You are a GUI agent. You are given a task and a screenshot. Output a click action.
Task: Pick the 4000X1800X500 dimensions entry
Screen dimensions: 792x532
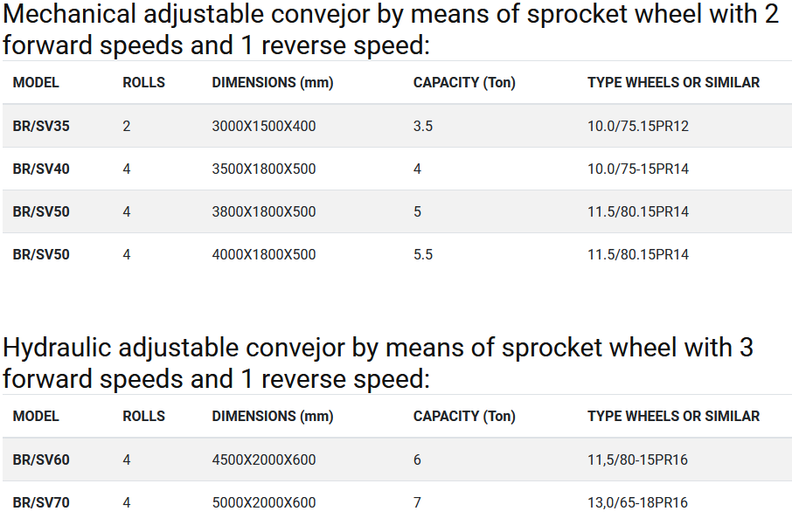[264, 254]
